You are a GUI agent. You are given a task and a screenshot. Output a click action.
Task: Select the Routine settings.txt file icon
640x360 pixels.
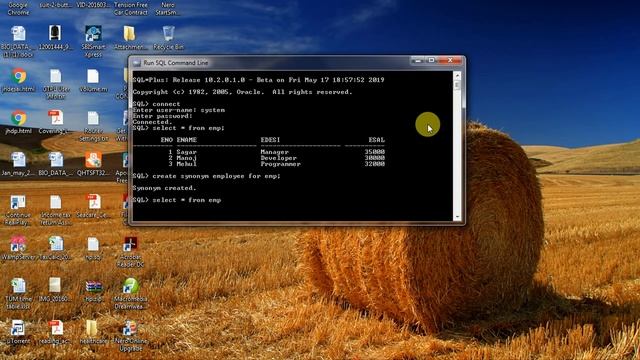point(93,126)
